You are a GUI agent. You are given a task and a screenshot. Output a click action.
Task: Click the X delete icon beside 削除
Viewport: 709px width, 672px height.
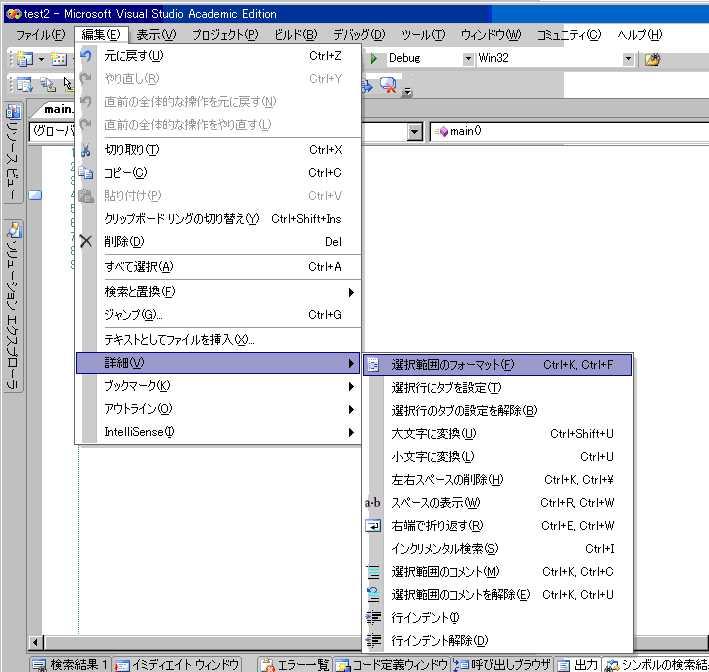point(85,241)
